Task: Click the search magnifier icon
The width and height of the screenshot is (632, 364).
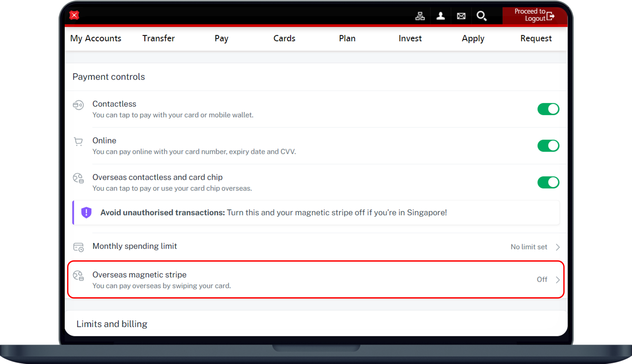Action: pos(482,16)
